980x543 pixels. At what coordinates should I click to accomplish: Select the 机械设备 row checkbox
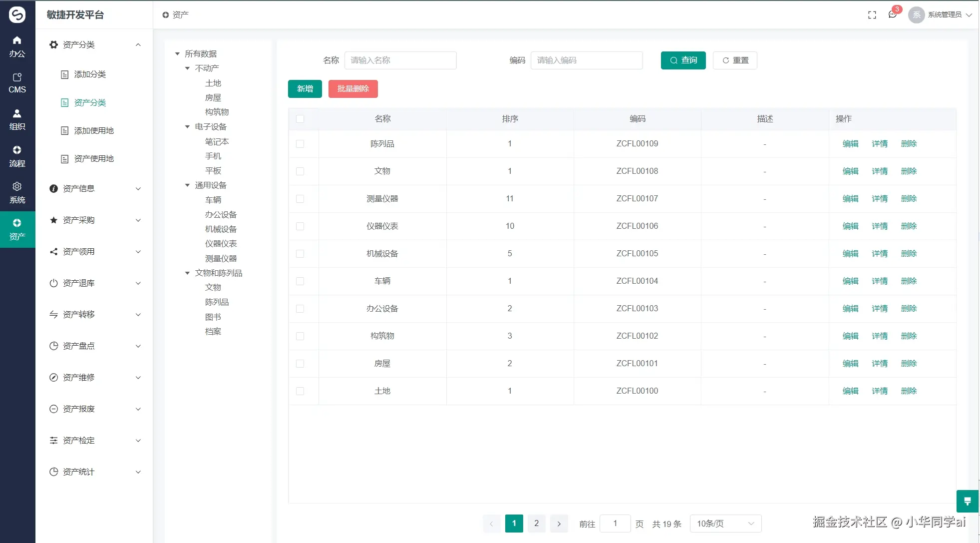click(300, 254)
